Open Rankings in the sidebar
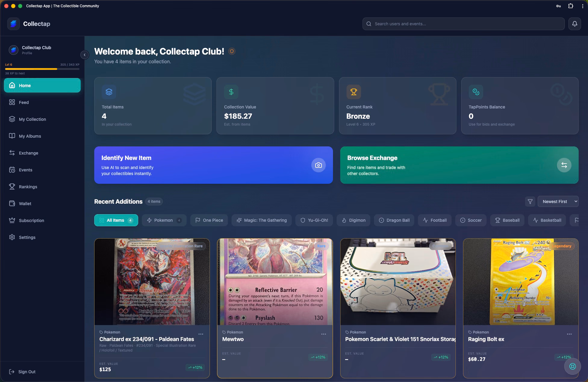 point(42,187)
